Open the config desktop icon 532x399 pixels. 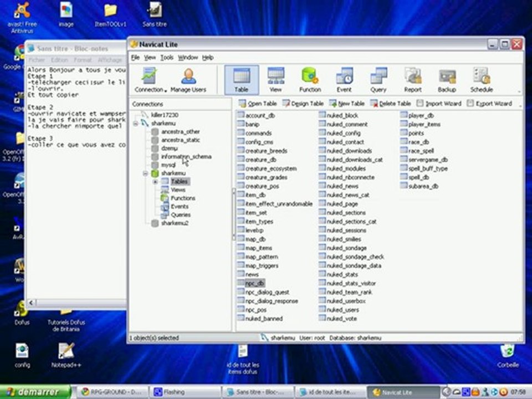click(22, 355)
